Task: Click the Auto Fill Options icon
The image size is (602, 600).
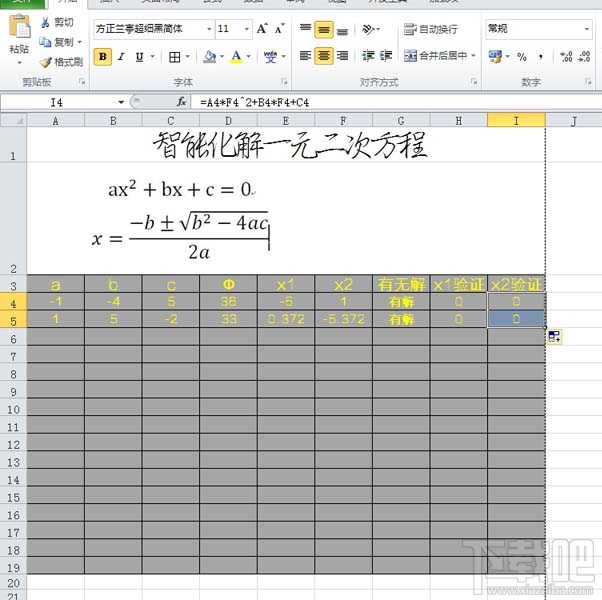Action: [554, 337]
